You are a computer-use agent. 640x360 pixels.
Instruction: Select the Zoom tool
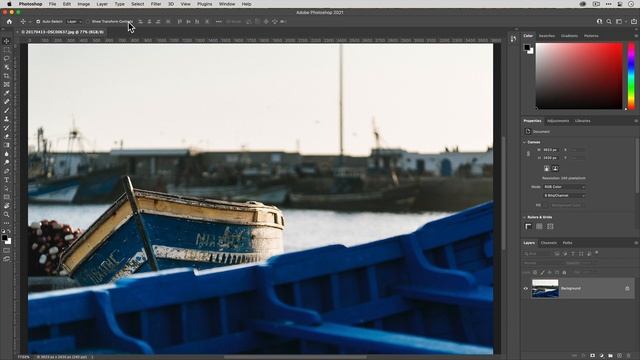(x=7, y=214)
